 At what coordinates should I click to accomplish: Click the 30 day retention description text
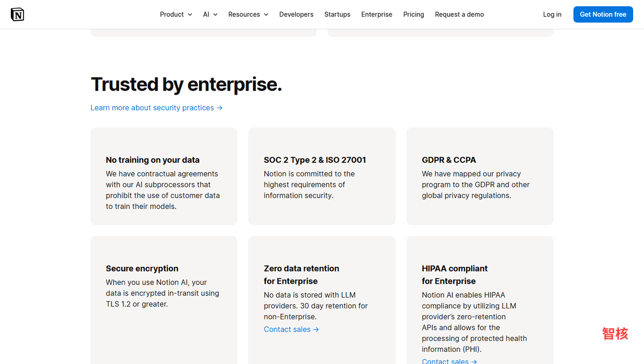point(316,306)
